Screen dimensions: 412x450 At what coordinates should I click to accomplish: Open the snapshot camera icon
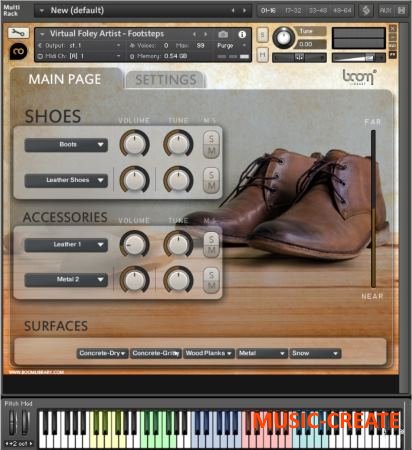point(223,34)
